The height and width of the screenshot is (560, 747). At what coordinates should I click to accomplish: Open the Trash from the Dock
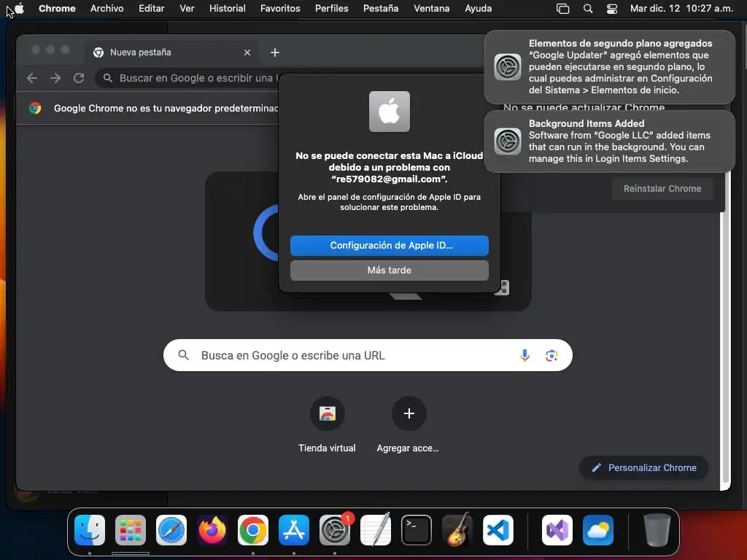click(x=657, y=530)
